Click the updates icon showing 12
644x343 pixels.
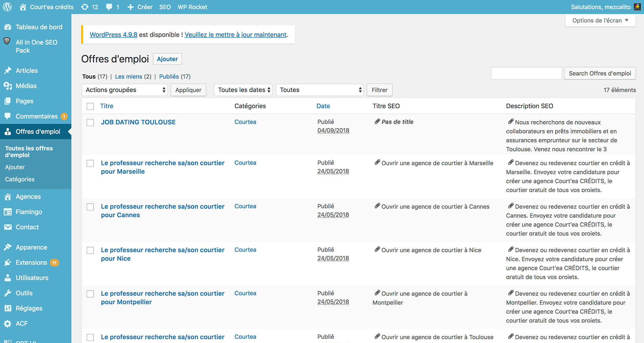[85, 7]
